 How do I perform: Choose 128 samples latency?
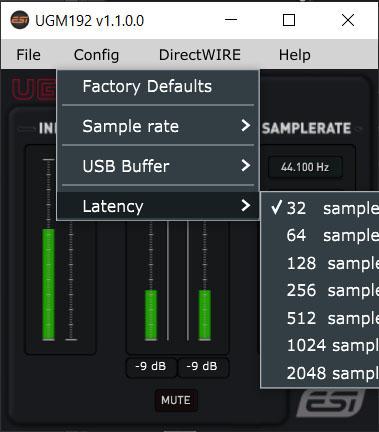click(x=321, y=263)
